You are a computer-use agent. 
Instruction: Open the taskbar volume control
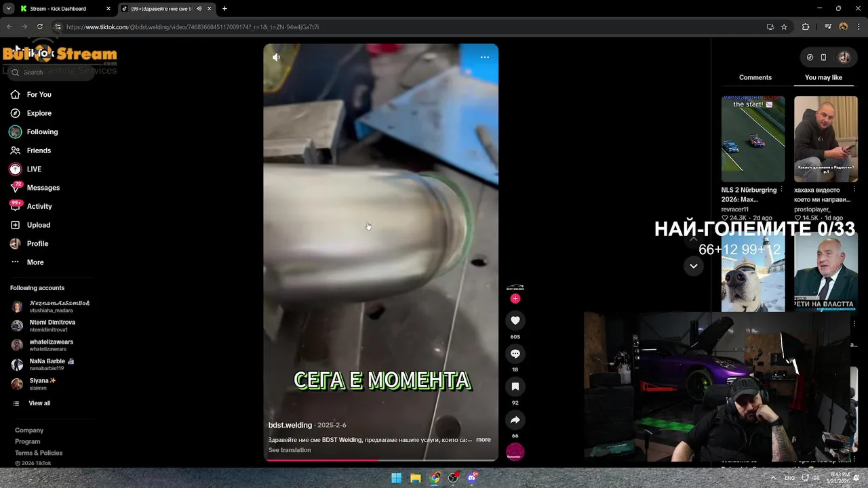pos(816,478)
